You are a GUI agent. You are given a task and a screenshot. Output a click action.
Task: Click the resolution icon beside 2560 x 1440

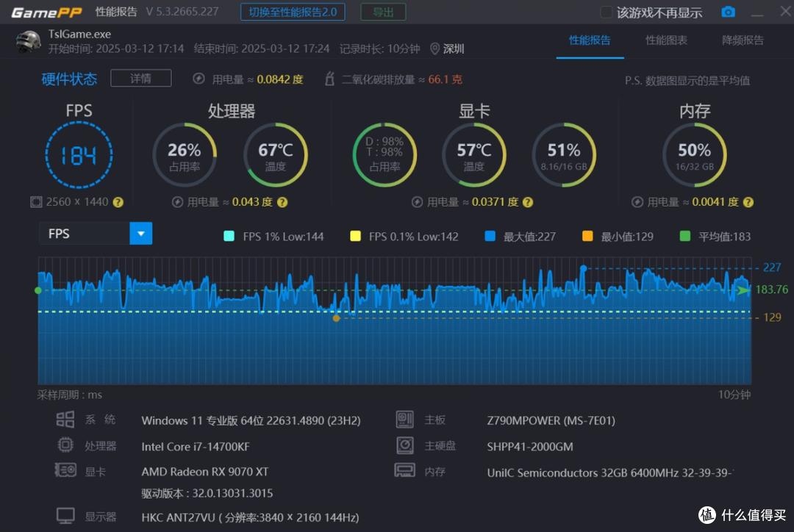point(36,203)
